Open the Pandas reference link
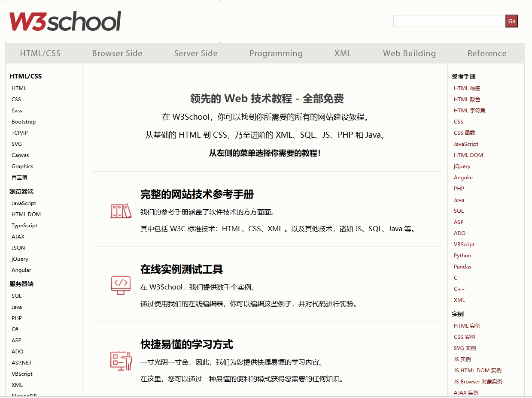The width and height of the screenshot is (532, 398). coord(462,266)
